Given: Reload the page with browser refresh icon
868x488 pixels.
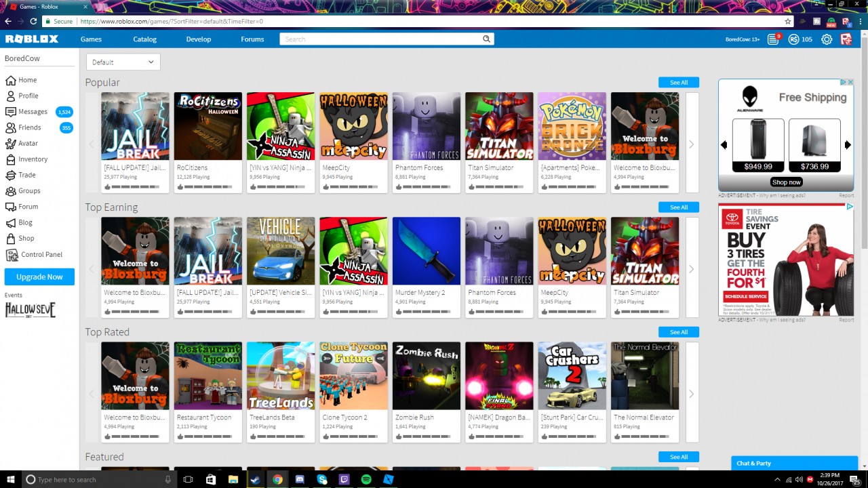Looking at the screenshot, I should click(x=33, y=21).
